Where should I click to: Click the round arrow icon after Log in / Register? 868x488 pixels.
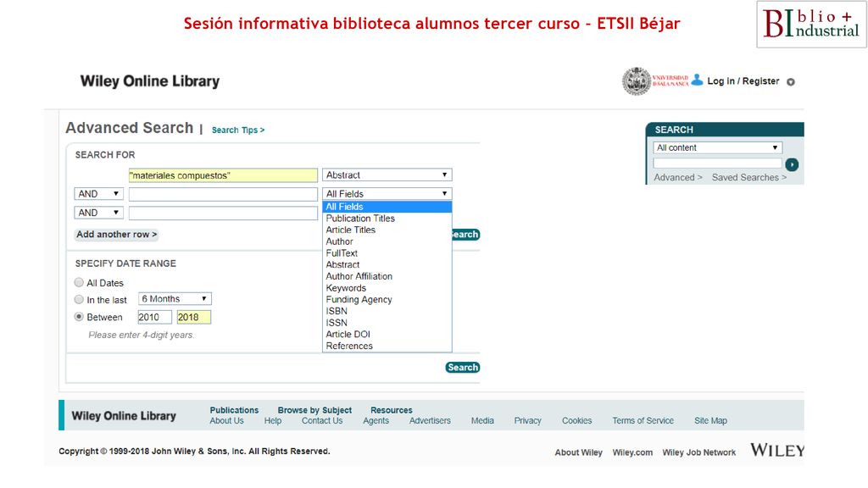click(791, 82)
